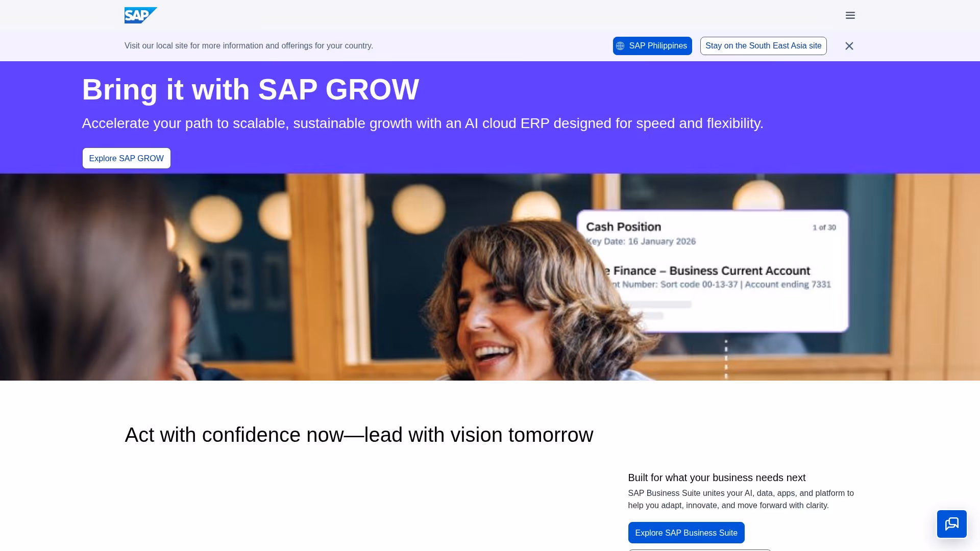
Task: Open the chat assistant bubble
Action: pyautogui.click(x=951, y=524)
